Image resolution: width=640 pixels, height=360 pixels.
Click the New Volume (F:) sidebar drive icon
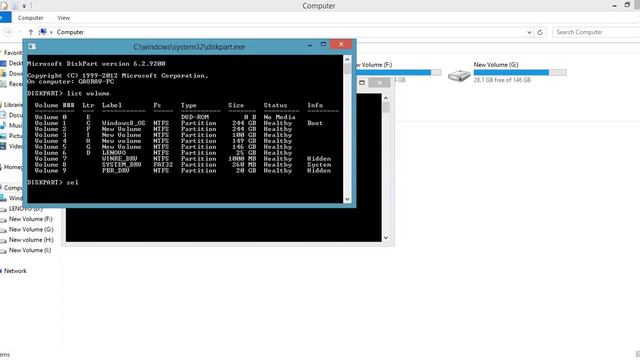[3, 220]
